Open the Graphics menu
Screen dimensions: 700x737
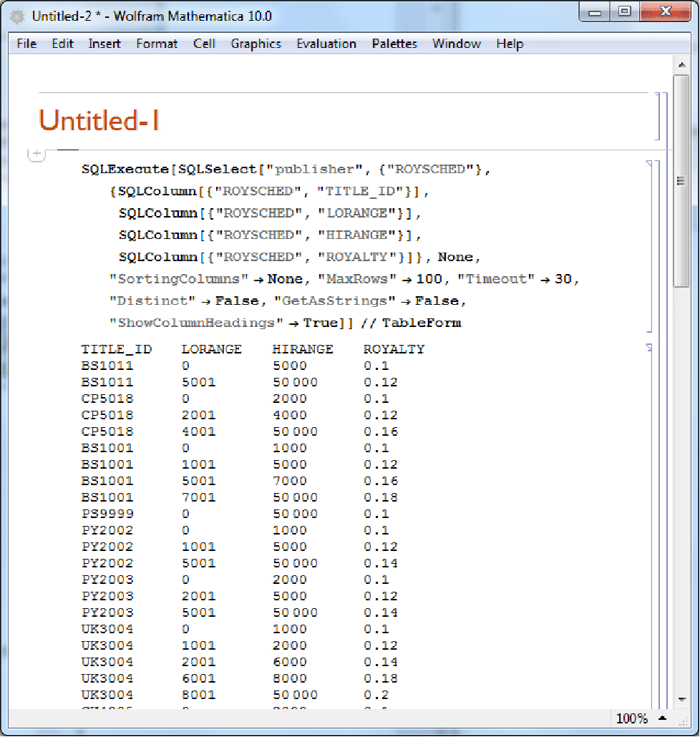coord(256,44)
